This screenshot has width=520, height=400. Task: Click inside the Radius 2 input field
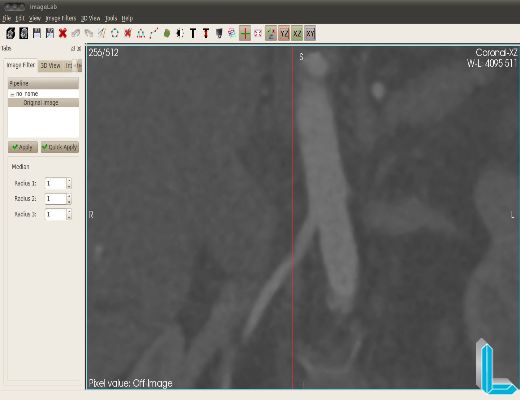[x=55, y=199]
